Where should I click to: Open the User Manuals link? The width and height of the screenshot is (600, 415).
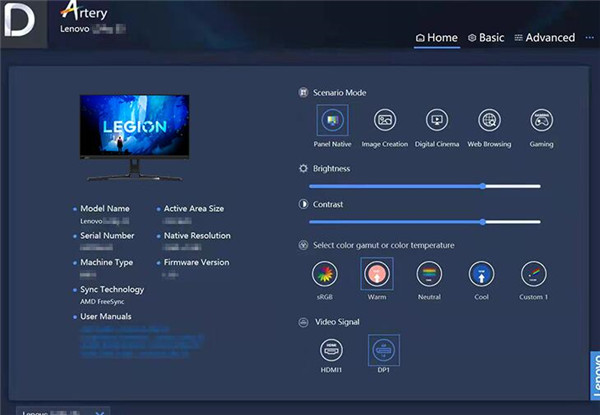pyautogui.click(x=105, y=316)
